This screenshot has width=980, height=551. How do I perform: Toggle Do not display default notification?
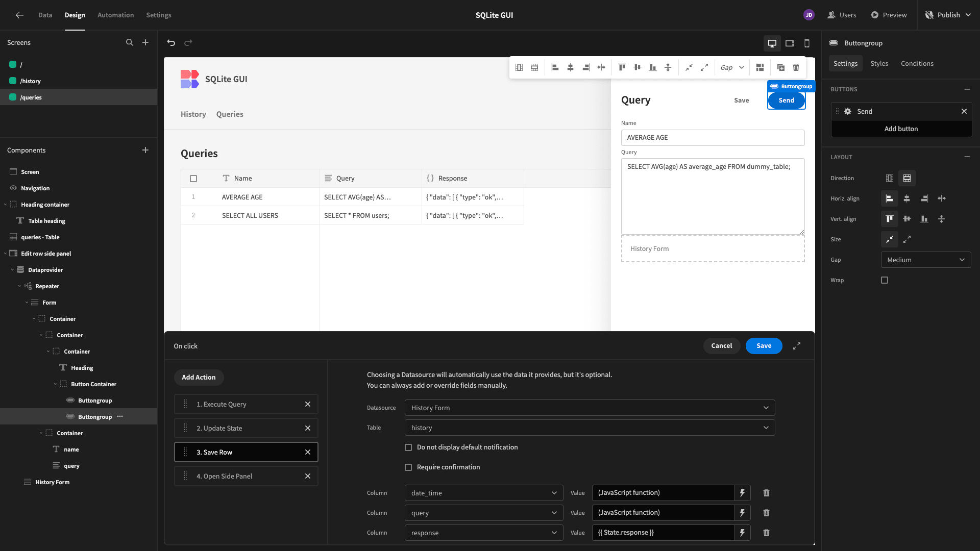click(408, 447)
